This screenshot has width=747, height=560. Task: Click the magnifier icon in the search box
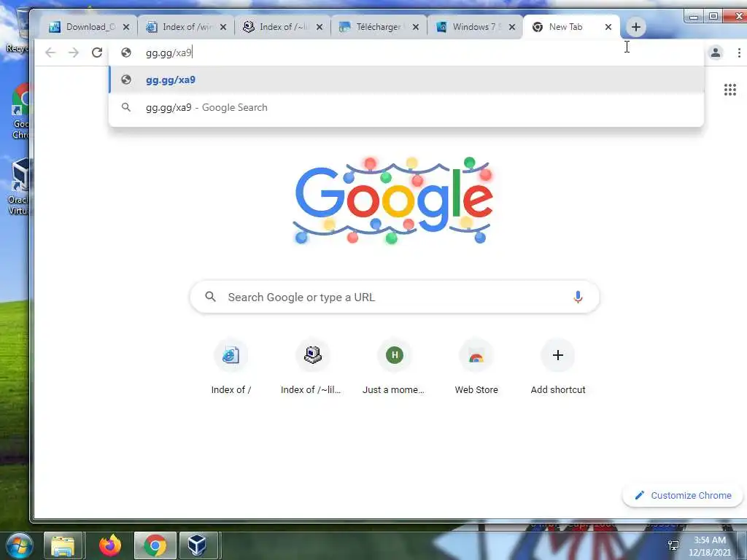(x=210, y=297)
